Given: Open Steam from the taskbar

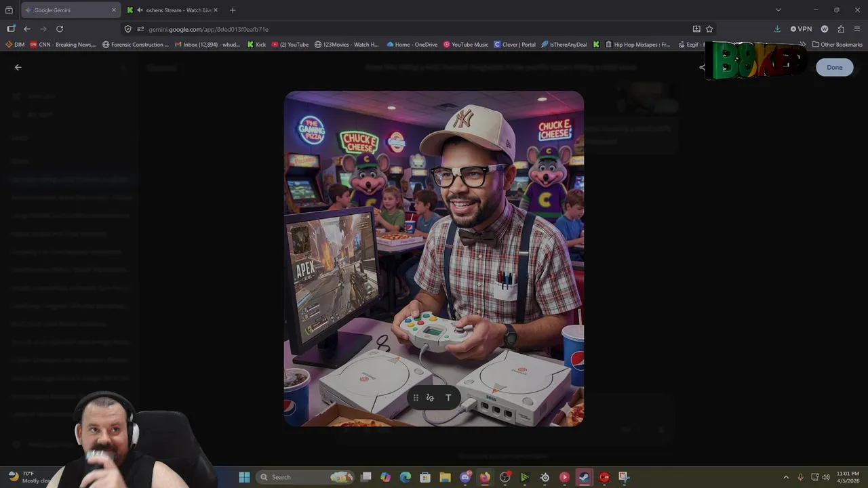Looking at the screenshot, I should tap(584, 477).
